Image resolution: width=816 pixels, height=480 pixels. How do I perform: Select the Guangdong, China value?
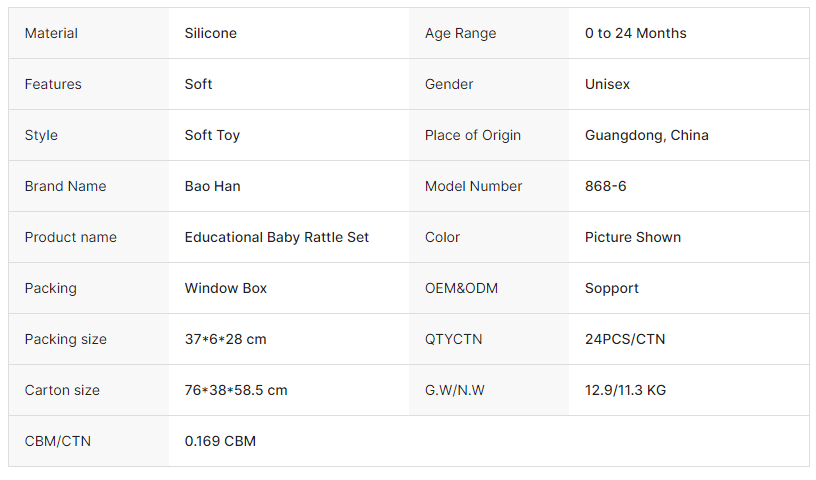(x=647, y=135)
